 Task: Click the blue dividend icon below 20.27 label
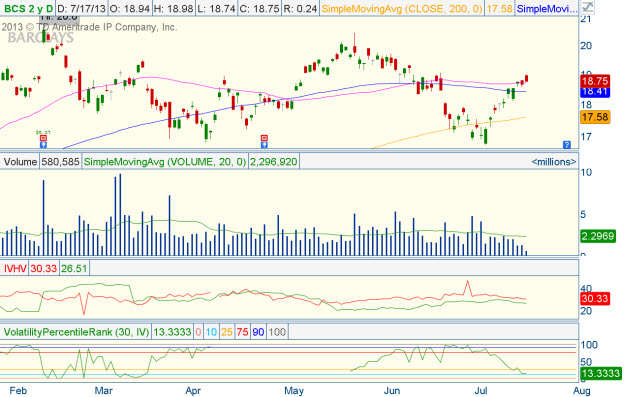[x=43, y=144]
